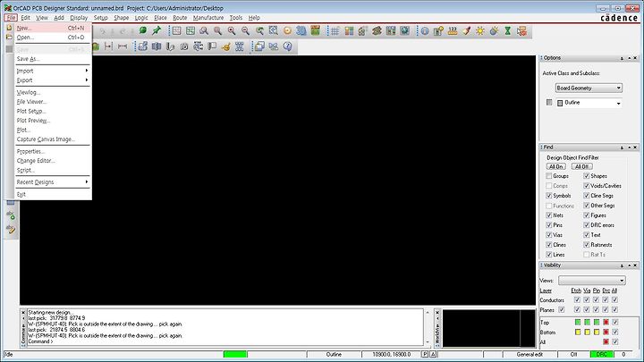Uncheck the Symbols checkbox

(x=548, y=196)
